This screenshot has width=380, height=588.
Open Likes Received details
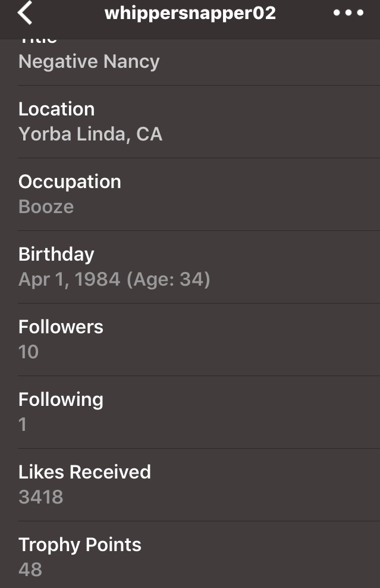[84, 472]
